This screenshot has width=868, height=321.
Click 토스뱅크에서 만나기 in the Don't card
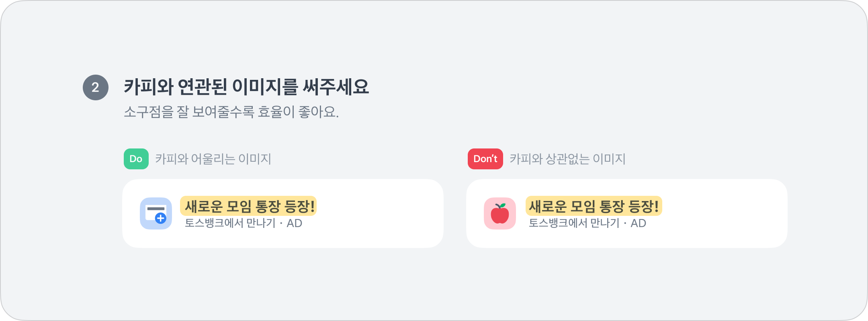pos(574,223)
